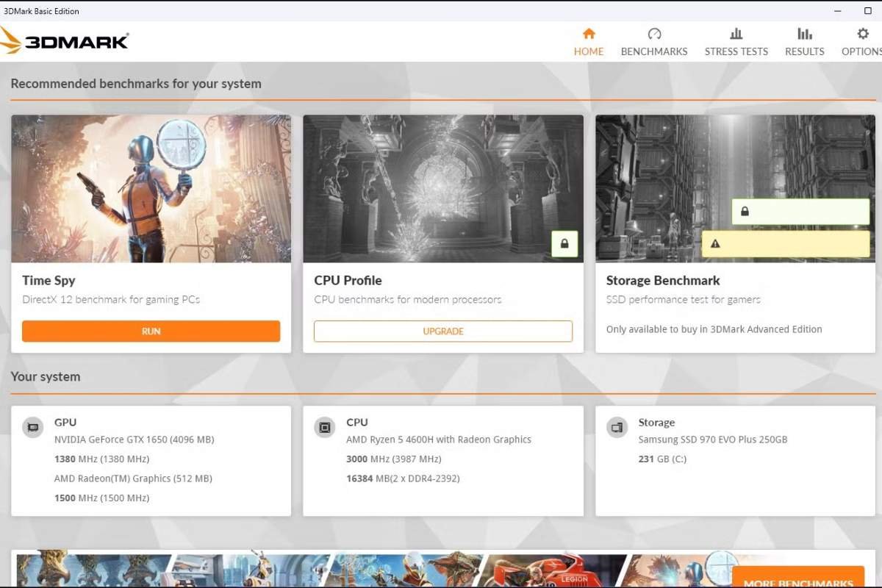Click NVIDIA GeForce GTX 1650 text
The width and height of the screenshot is (882, 588).
point(134,440)
